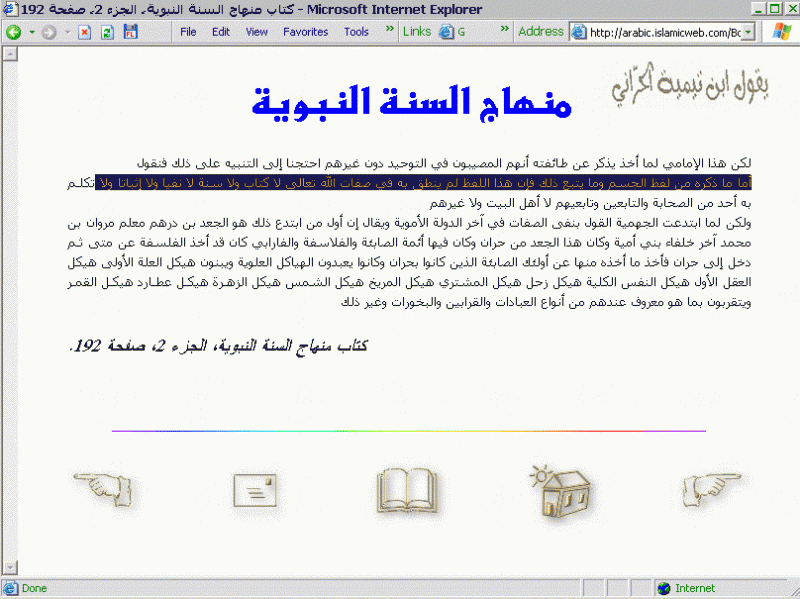800x599 pixels.
Task: Click the Refresh page icon
Action: (107, 32)
